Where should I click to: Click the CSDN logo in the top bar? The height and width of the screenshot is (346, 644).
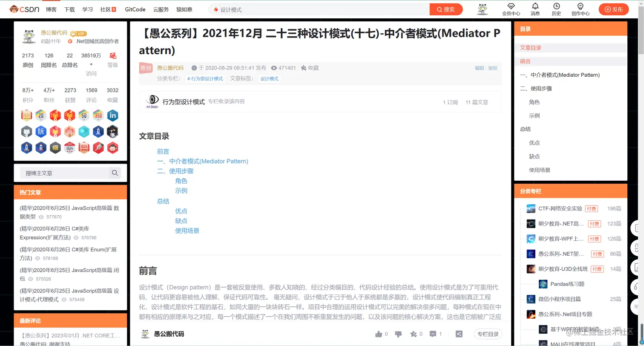point(24,9)
